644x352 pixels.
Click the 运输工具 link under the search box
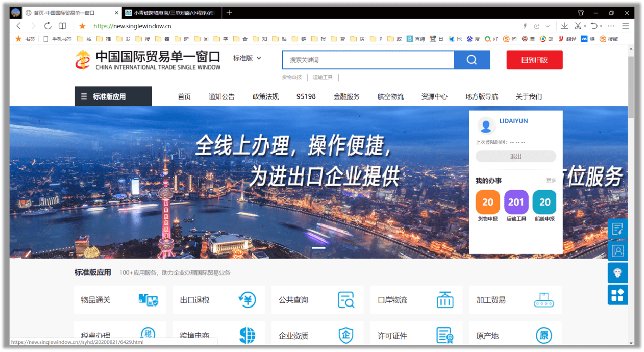point(323,77)
